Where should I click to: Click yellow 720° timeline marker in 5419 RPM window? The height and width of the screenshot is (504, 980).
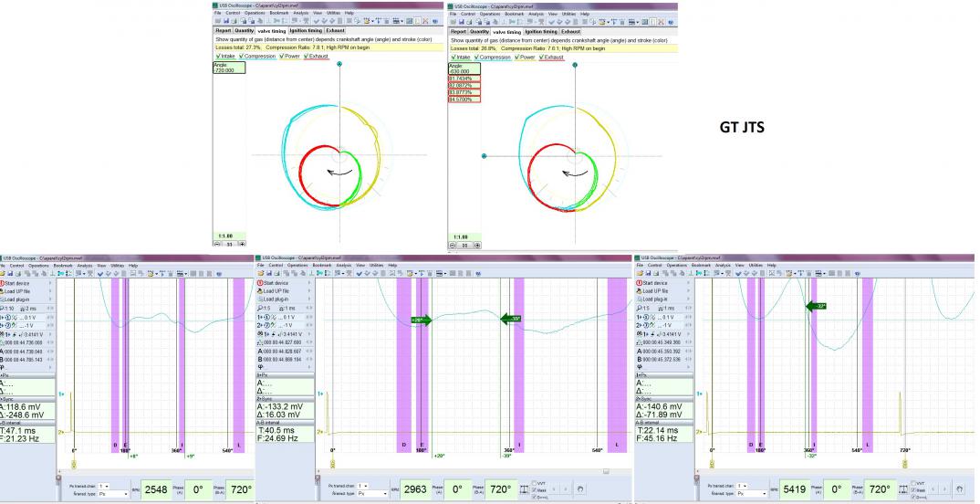click(x=904, y=464)
